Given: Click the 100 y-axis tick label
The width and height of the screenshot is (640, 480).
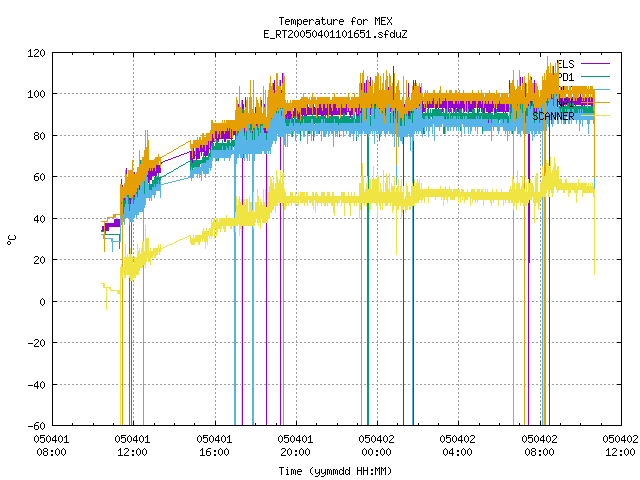Looking at the screenshot, I should (36, 94).
